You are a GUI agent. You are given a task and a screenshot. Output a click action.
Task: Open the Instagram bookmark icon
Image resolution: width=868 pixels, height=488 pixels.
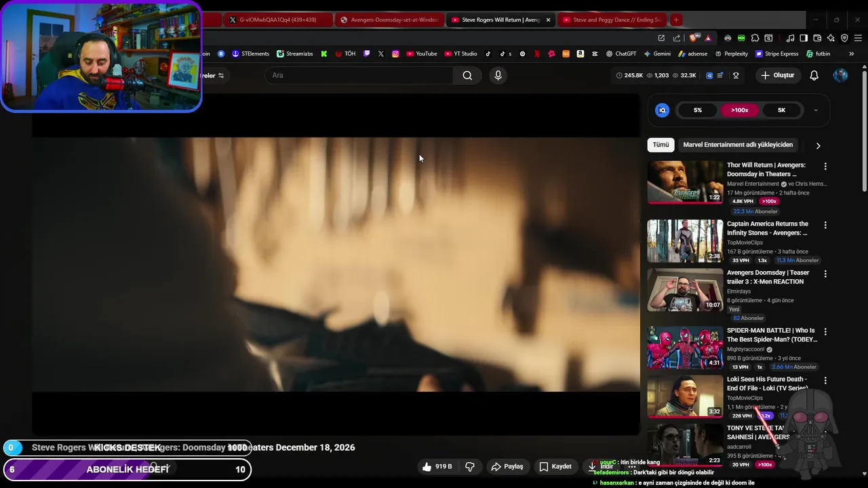[395, 54]
